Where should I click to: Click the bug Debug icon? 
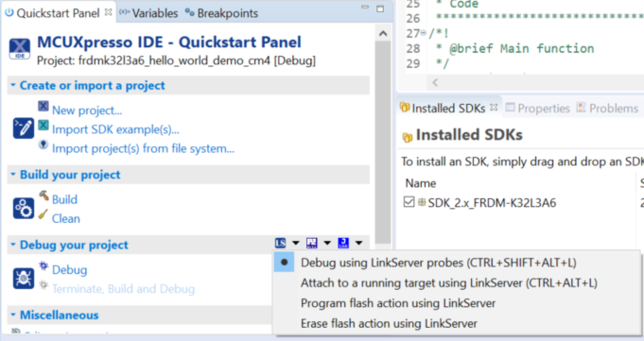[x=44, y=266]
